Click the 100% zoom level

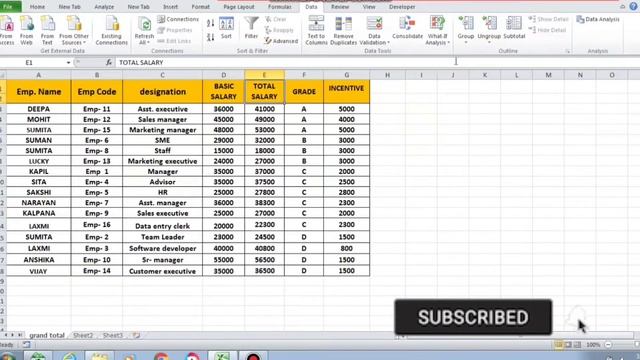coord(593,345)
